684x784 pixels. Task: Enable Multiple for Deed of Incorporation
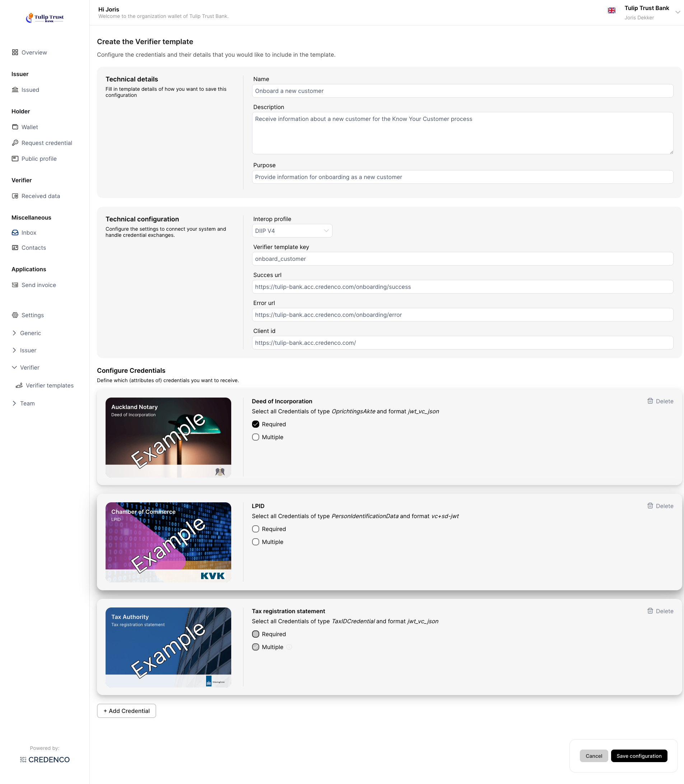(x=255, y=437)
